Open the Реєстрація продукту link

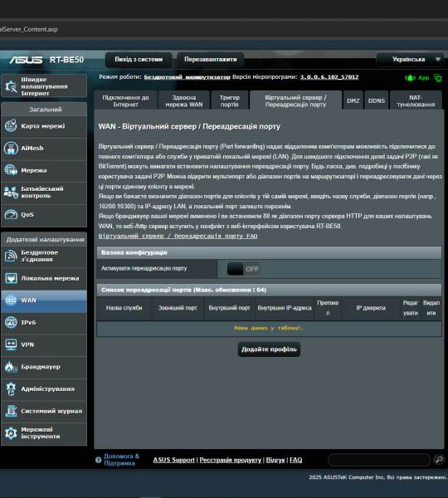point(230,460)
